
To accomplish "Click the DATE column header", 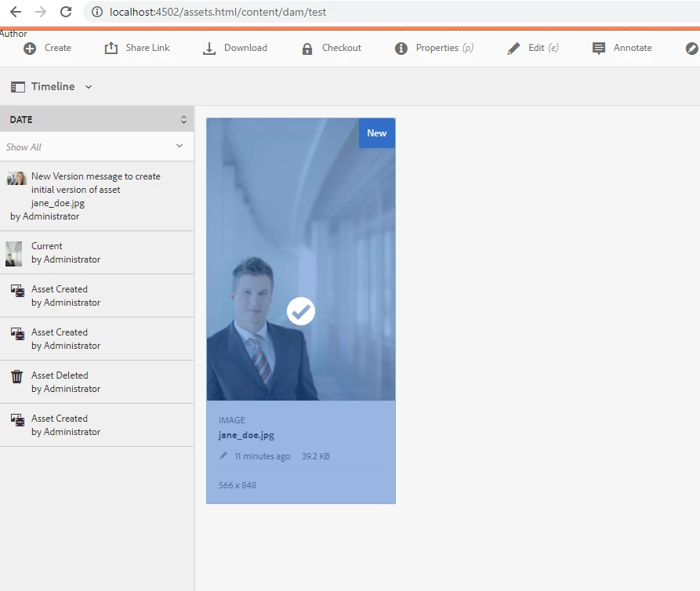I will [97, 119].
